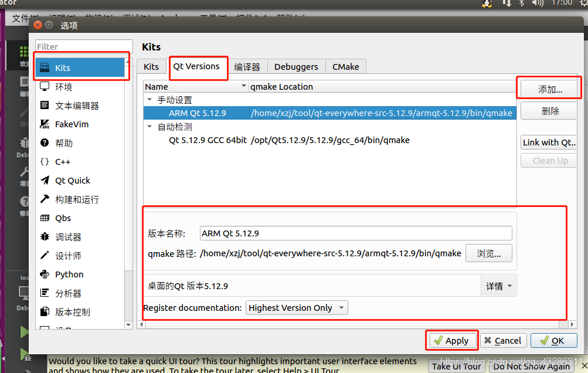Open the 环境 settings category
The image size is (588, 373).
(80, 87)
